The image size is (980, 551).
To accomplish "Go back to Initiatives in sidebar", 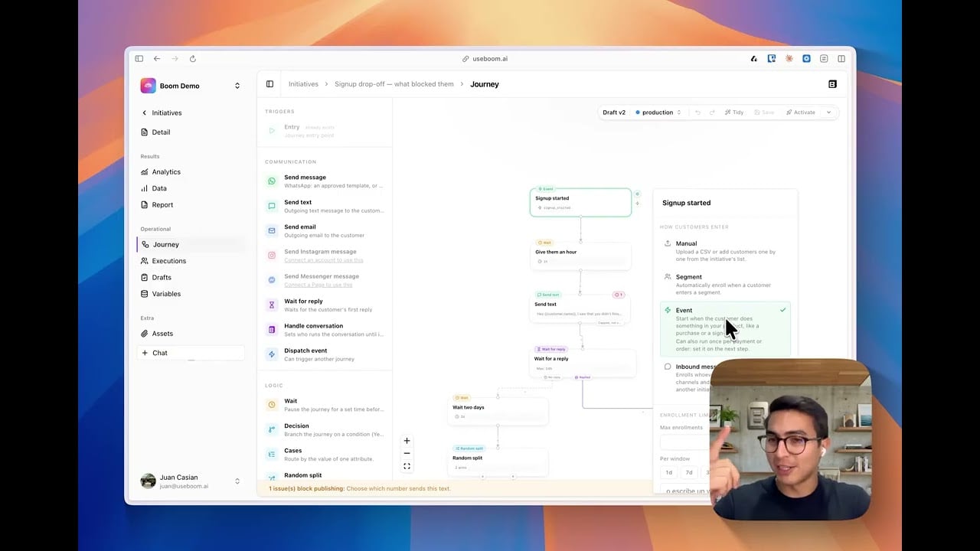I will click(x=162, y=112).
